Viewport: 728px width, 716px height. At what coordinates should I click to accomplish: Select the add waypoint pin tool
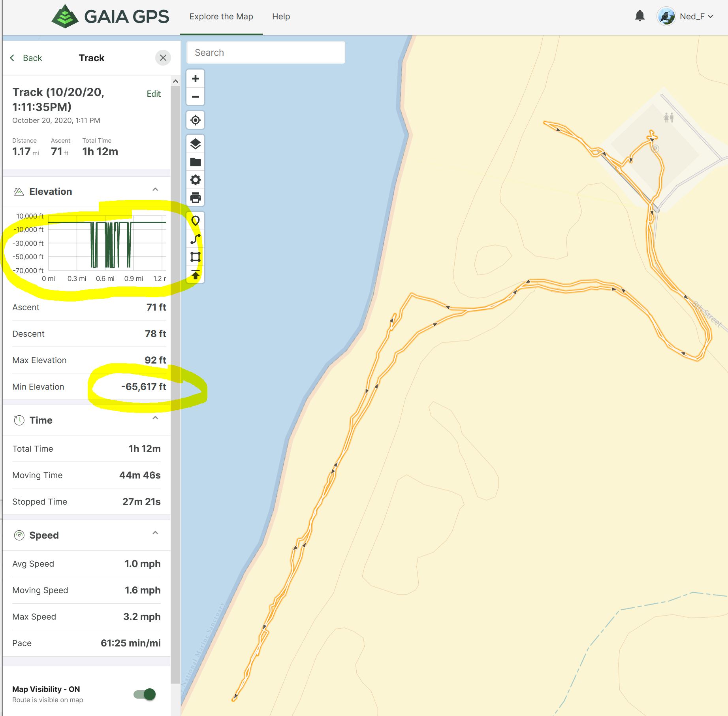[195, 221]
